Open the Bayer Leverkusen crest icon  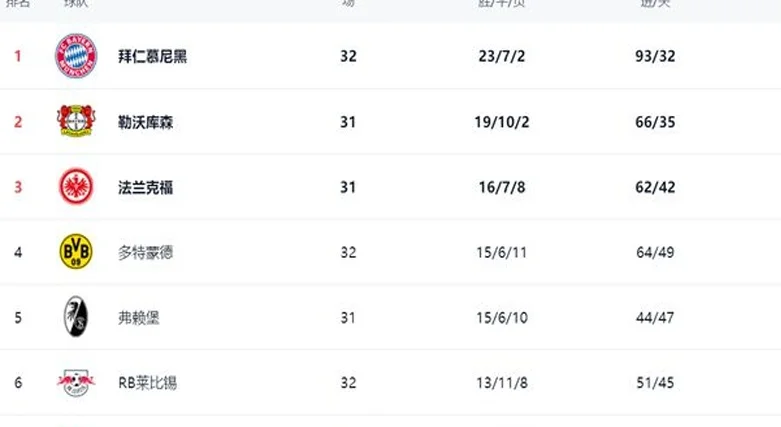(x=76, y=121)
